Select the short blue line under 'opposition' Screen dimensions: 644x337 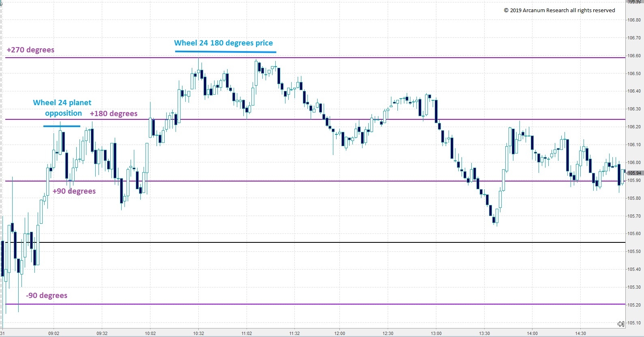(62, 126)
